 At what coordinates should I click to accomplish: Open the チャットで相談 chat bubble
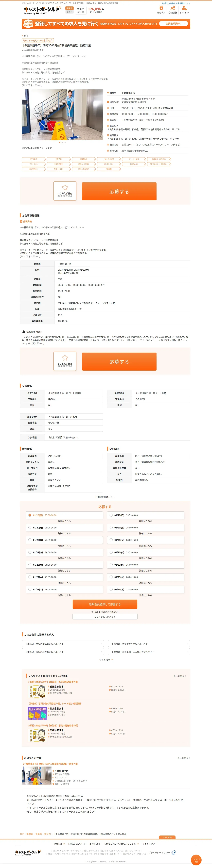tap(196, 860)
